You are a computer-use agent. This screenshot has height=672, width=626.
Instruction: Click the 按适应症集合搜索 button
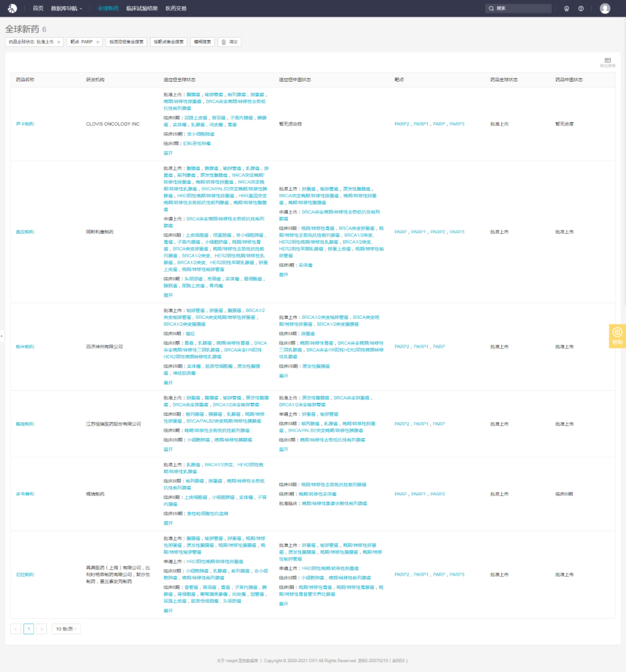126,42
